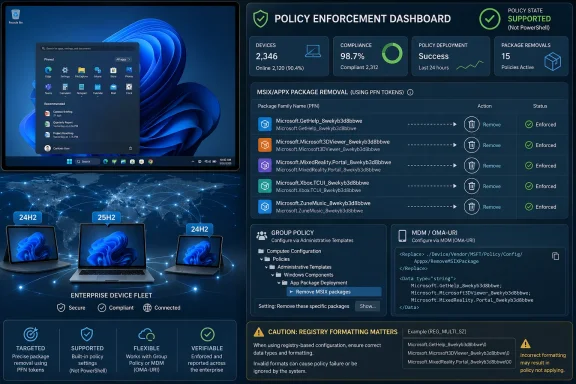Copy the OMA-URI snippet with the copy icon
The width and height of the screenshot is (576, 384).
click(555, 256)
